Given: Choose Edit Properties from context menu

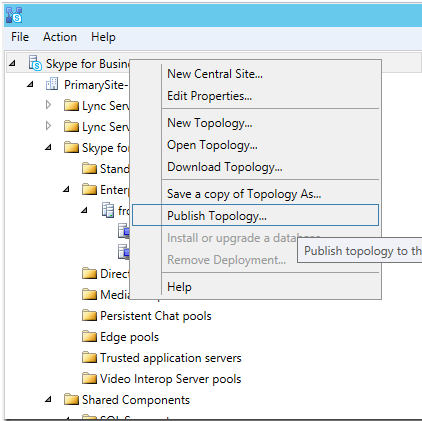Looking at the screenshot, I should click(x=255, y=96).
